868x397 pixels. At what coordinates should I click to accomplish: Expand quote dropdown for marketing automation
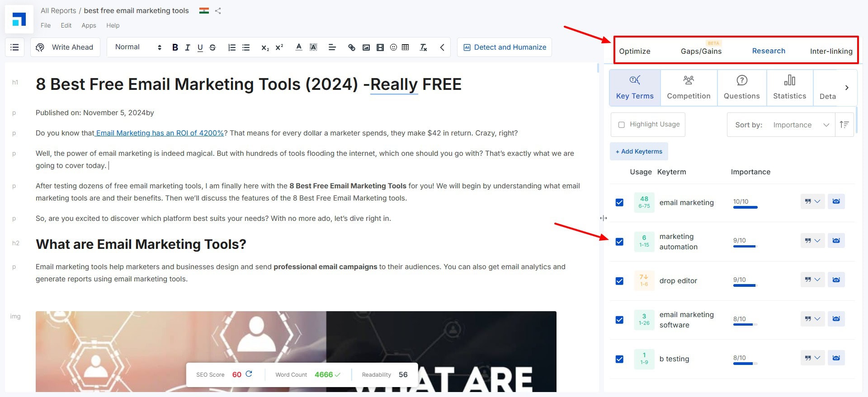coord(812,240)
